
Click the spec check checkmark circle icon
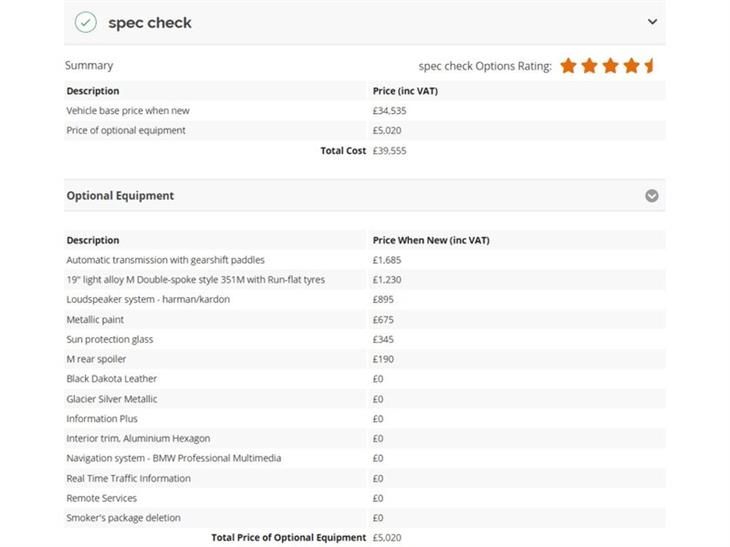(x=86, y=22)
